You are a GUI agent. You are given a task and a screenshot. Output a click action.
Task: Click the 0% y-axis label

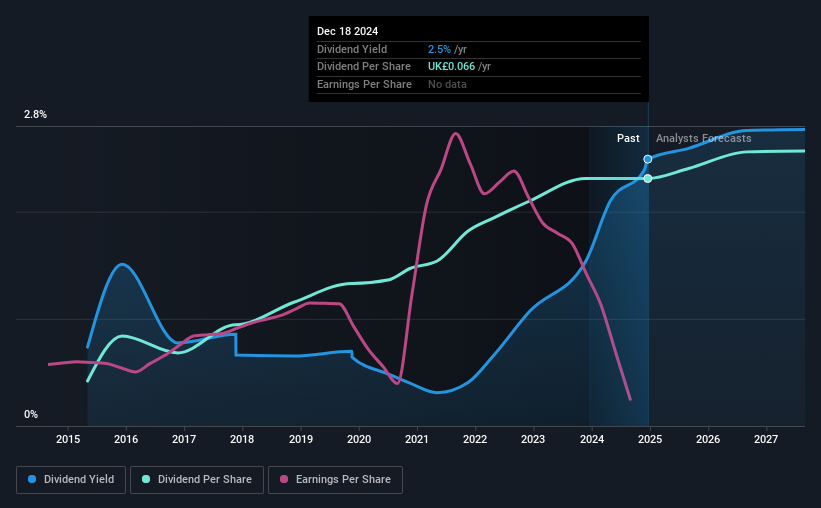coord(31,414)
